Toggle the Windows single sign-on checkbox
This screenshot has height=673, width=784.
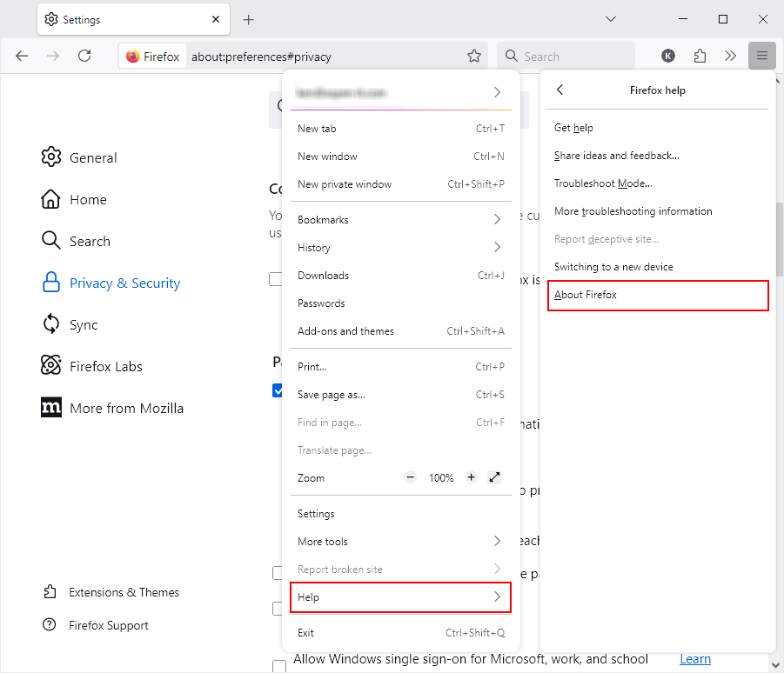(279, 666)
